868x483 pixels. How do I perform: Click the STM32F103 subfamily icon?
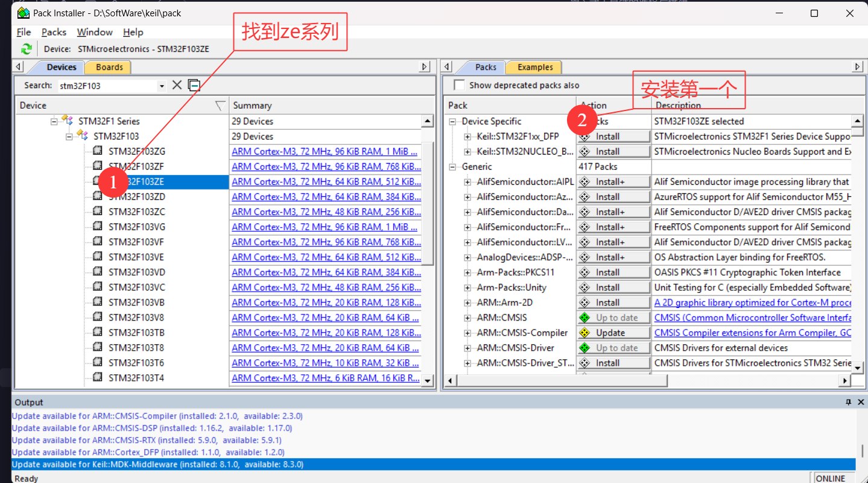pos(83,136)
